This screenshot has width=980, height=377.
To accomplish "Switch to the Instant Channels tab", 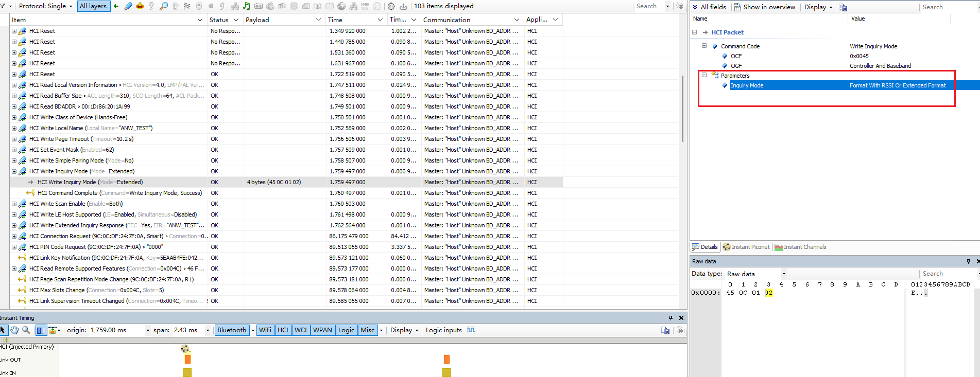I will point(800,247).
